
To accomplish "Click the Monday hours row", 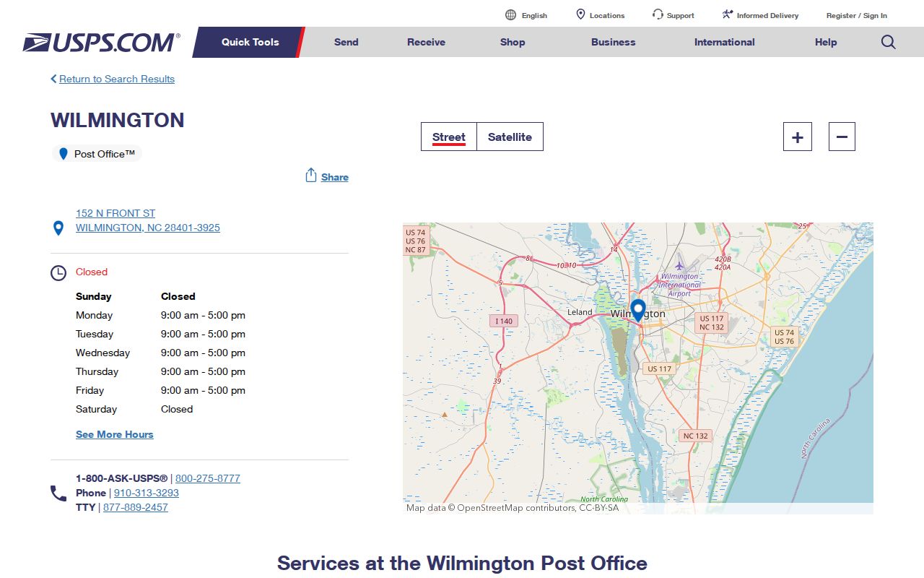I will [160, 315].
